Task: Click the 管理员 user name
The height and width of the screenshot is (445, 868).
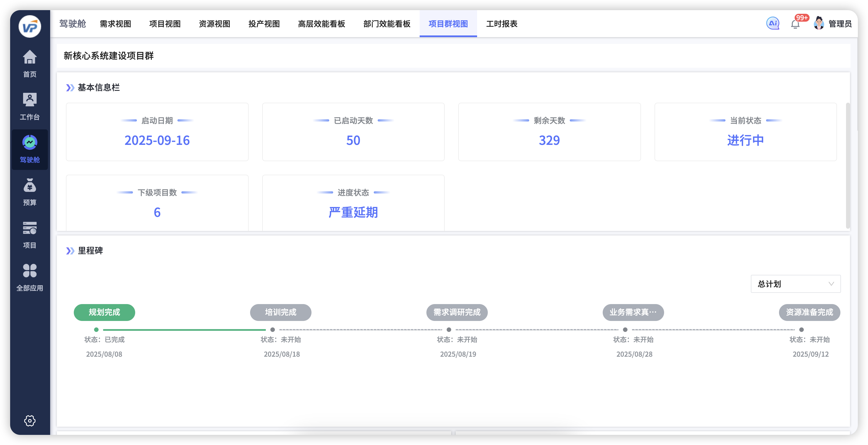Action: (x=840, y=24)
